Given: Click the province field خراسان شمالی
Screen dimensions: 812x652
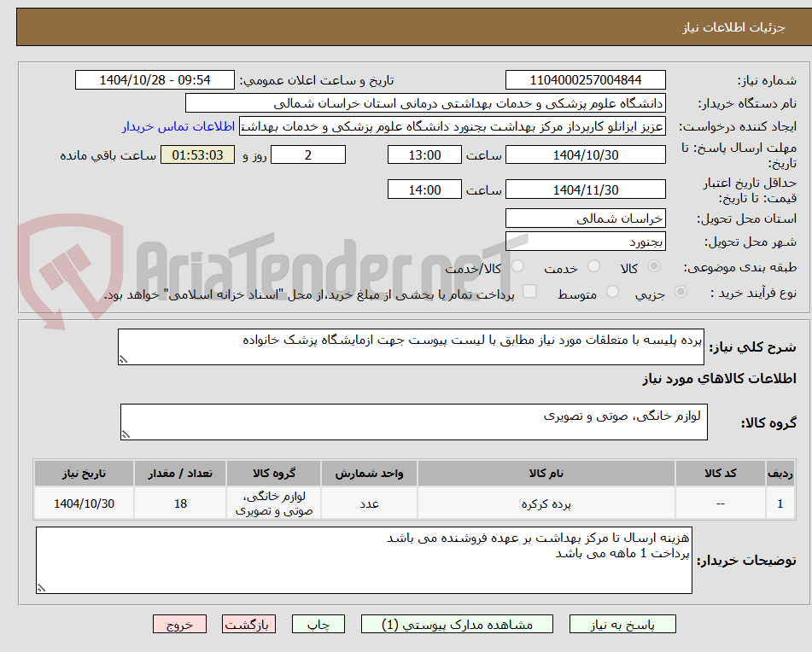Looking at the screenshot, I should 585,218.
